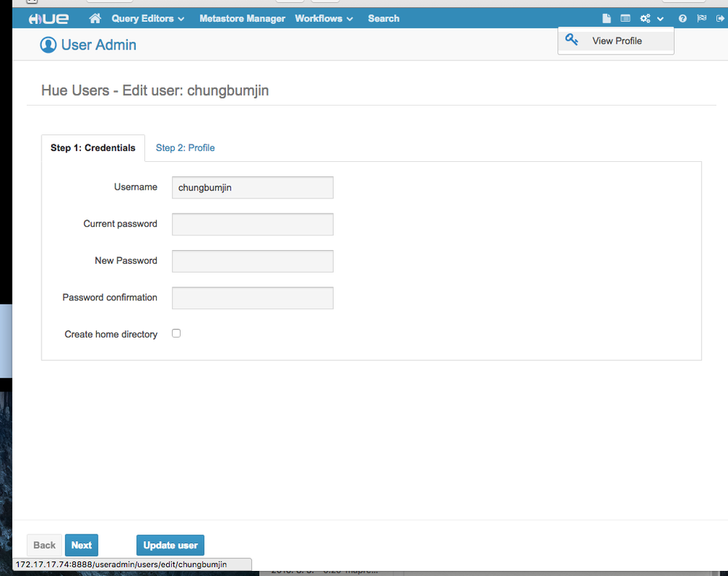This screenshot has height=576, width=728.
Task: Click the key icon beside View Profile
Action: [x=571, y=40]
